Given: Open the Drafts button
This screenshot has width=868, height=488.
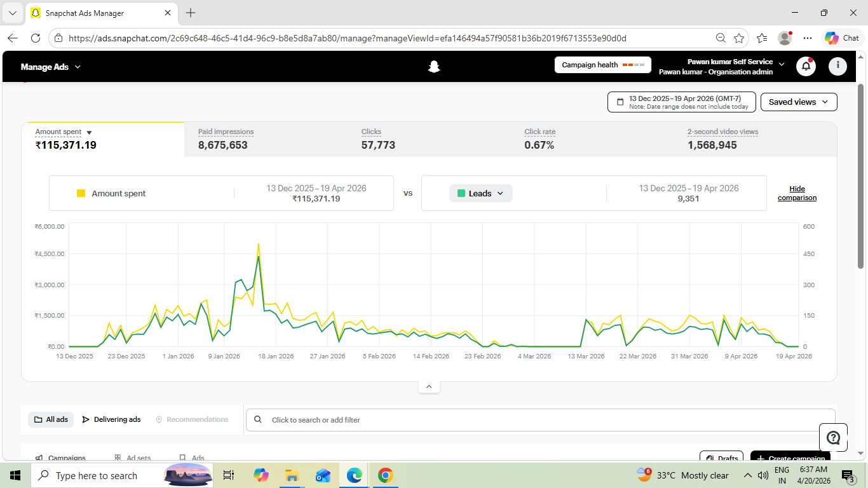Looking at the screenshot, I should click(x=722, y=457).
